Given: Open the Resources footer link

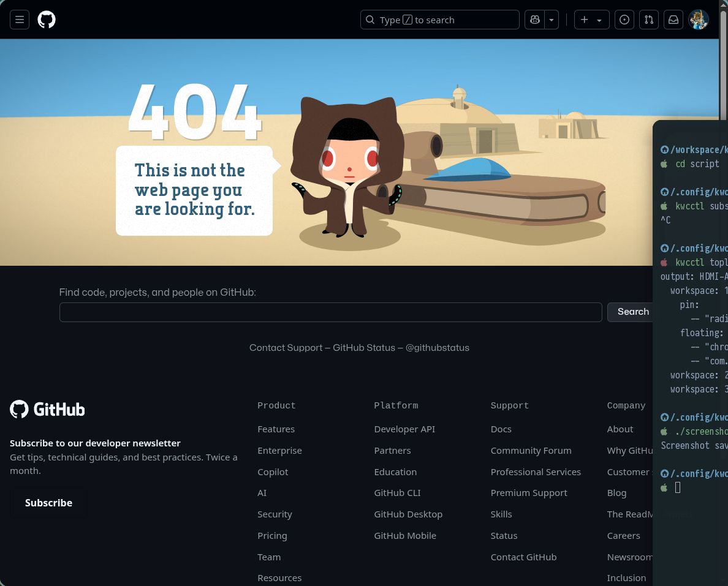Looking at the screenshot, I should [279, 578].
